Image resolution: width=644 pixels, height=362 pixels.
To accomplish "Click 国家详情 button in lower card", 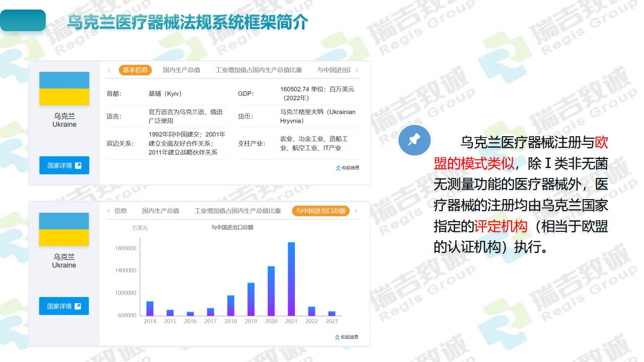I will pos(64,306).
